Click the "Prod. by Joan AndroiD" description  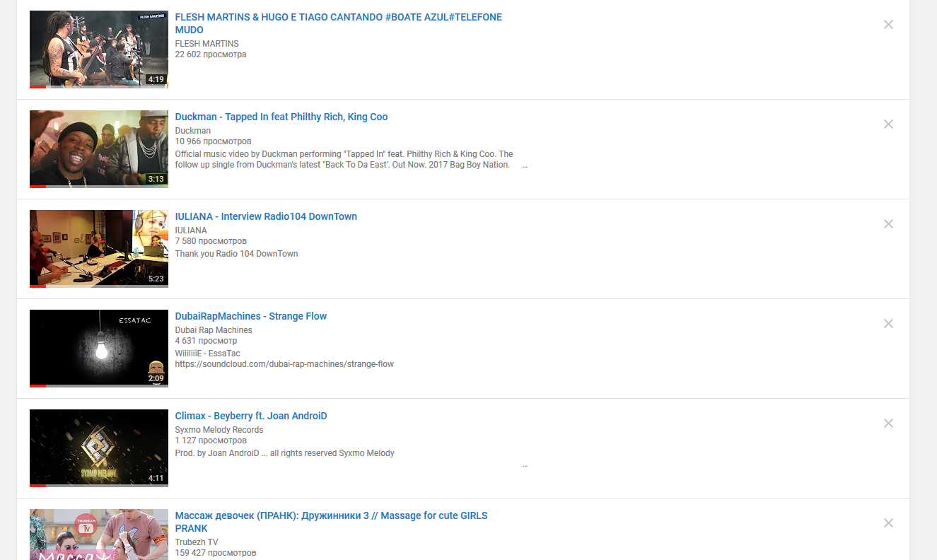click(x=285, y=453)
